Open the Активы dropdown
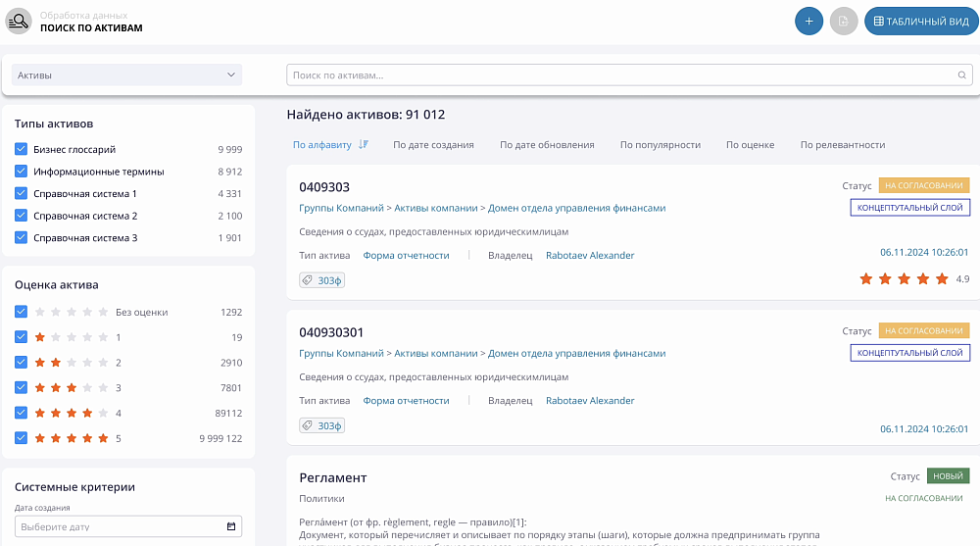This screenshot has width=980, height=546. [126, 75]
